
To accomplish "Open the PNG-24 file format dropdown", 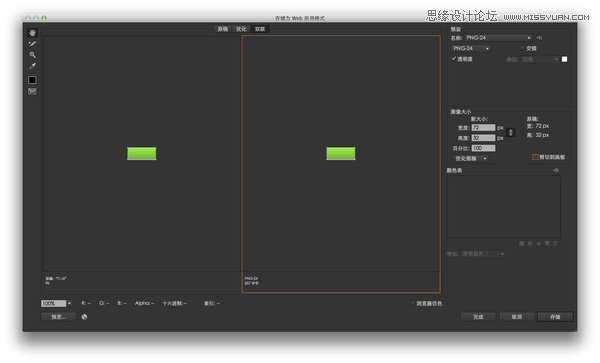I will coord(471,49).
